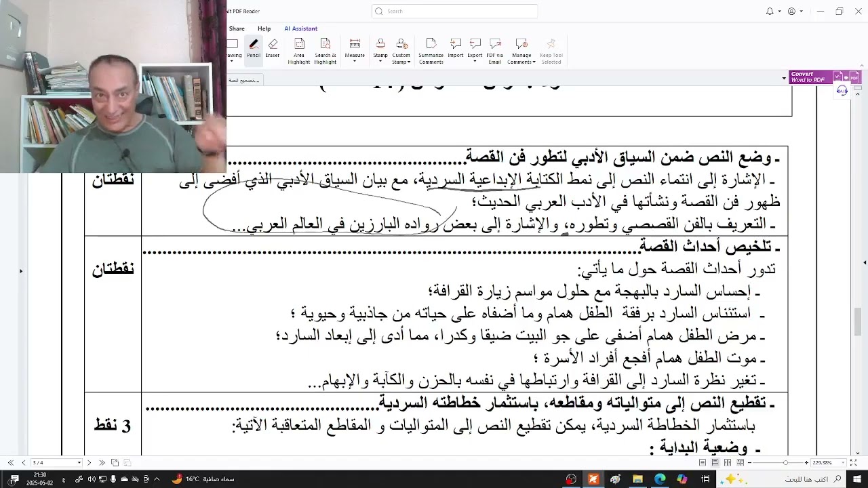Open page number dropdown arrow
This screenshot has height=488, width=868.
[x=79, y=463]
